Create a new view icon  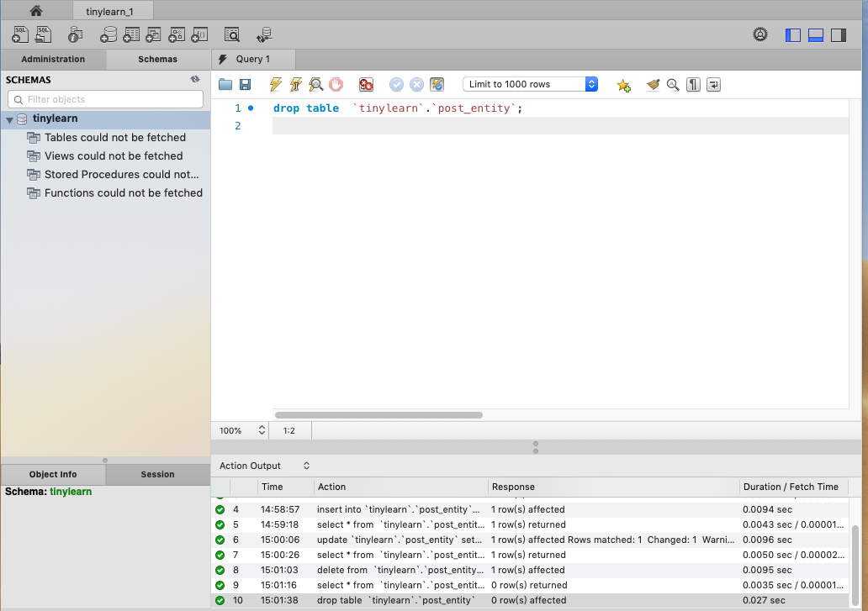point(153,34)
